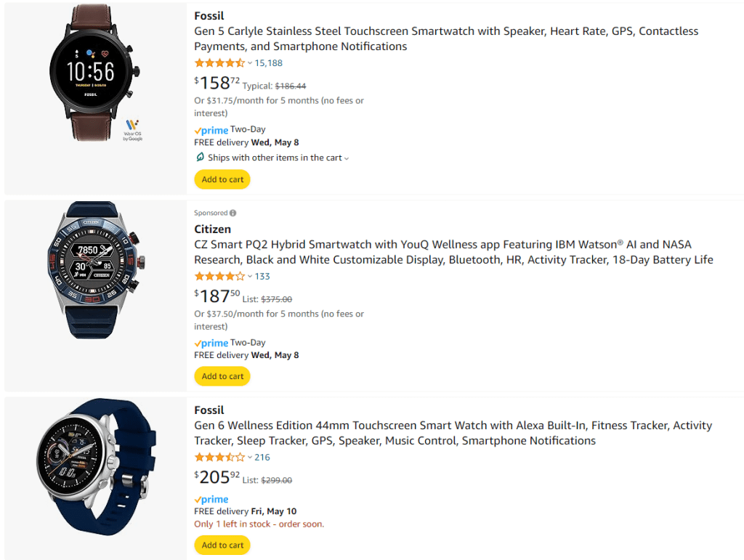Click the Prime logo on Fossil Gen 6

[211, 500]
